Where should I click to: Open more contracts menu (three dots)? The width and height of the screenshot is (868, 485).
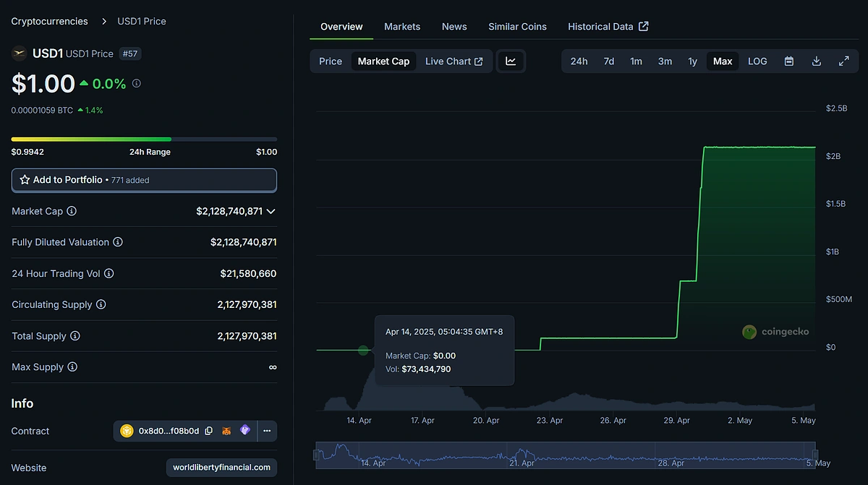(x=267, y=431)
